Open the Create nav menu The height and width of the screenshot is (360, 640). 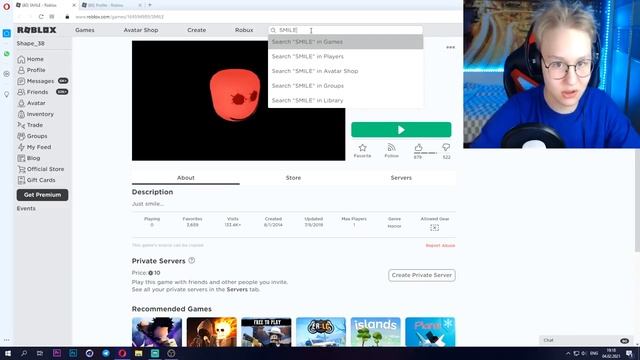click(197, 30)
